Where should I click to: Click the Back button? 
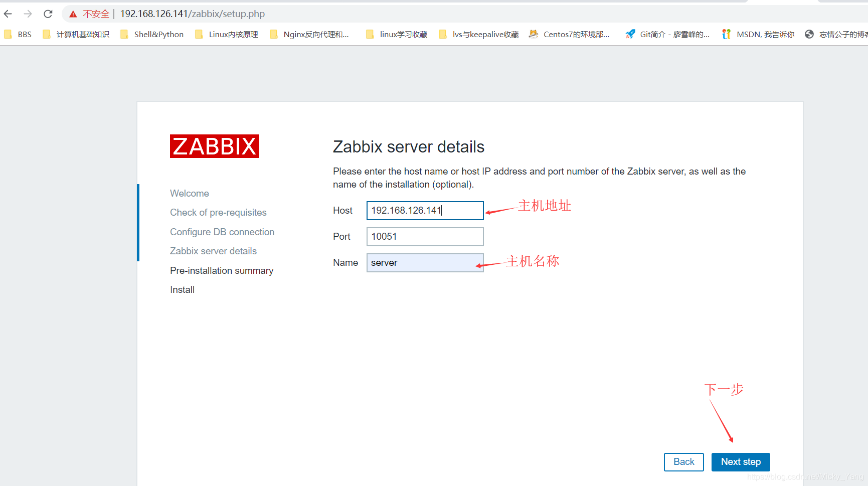(684, 462)
